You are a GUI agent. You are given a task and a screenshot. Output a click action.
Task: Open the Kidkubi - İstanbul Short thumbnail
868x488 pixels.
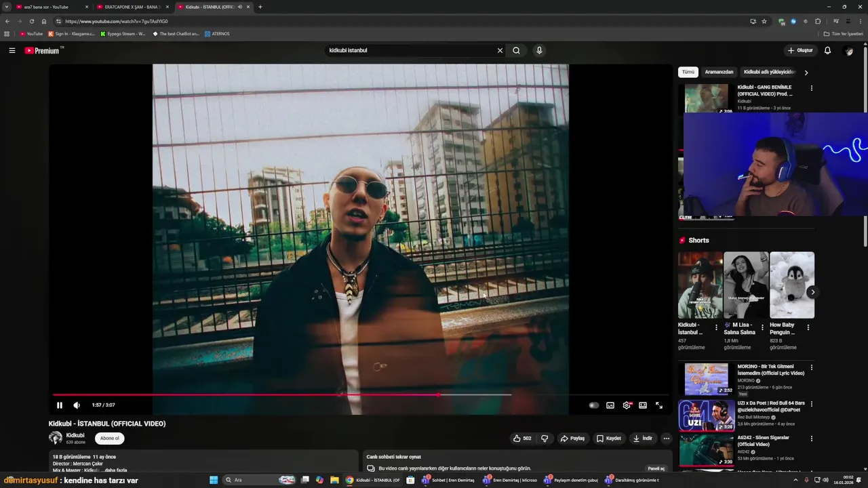click(x=701, y=285)
